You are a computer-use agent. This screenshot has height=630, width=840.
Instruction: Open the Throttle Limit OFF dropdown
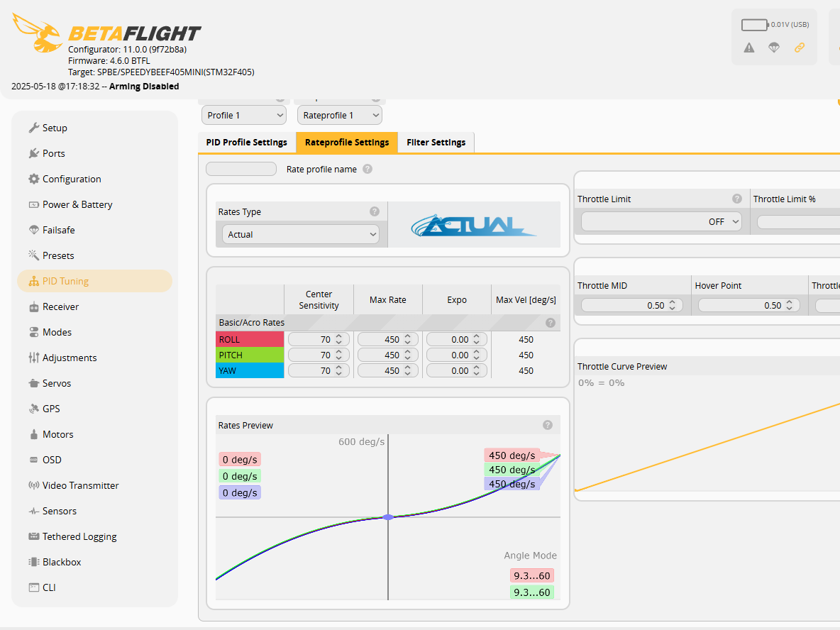(x=660, y=221)
